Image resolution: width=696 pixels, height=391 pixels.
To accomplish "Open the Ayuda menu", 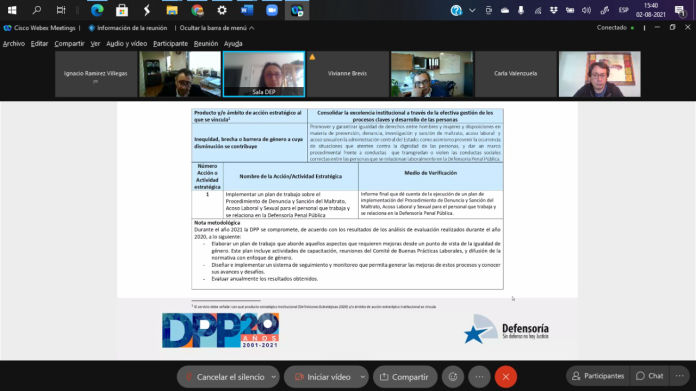I will pyautogui.click(x=233, y=43).
